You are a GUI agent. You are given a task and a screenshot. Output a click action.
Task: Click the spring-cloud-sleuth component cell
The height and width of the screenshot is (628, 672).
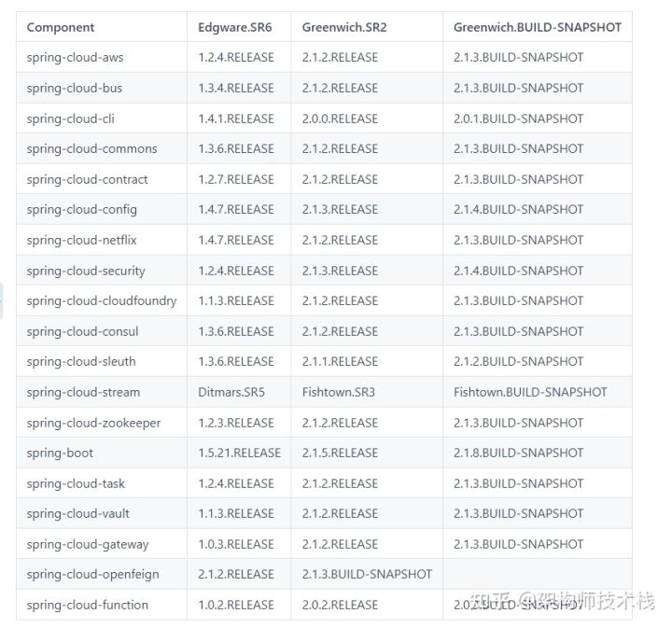81,361
